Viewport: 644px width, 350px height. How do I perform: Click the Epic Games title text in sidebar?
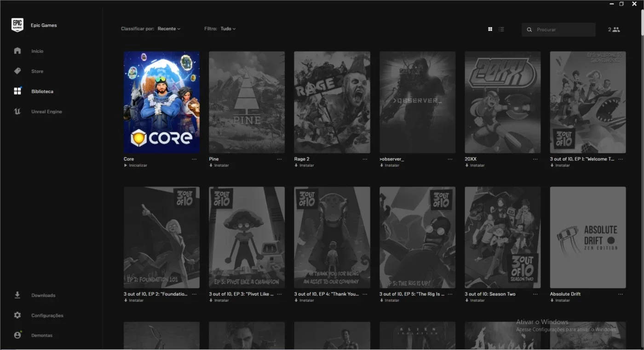[x=44, y=25]
